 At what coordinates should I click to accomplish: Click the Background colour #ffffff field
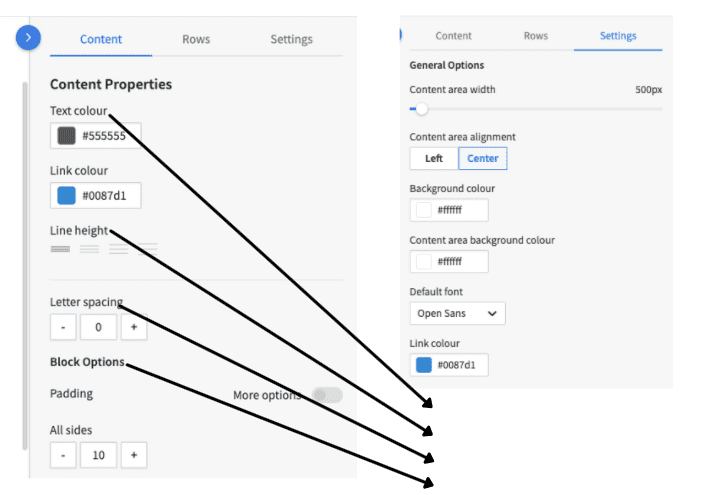pyautogui.click(x=449, y=210)
